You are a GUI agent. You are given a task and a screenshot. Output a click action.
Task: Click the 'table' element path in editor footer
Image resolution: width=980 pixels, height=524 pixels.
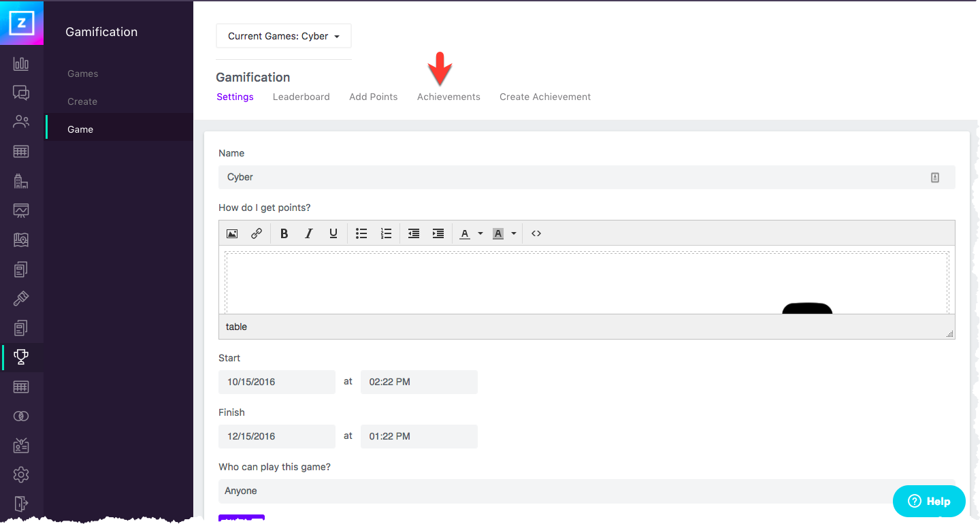236,327
